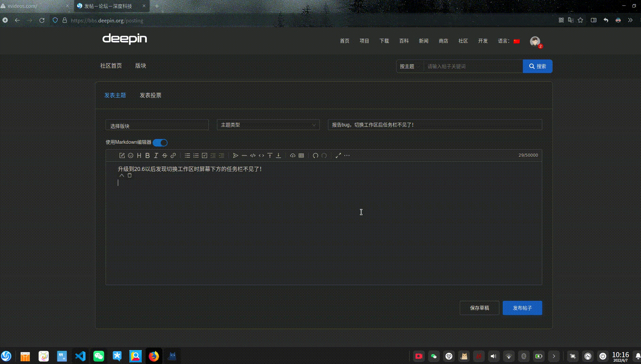This screenshot has width=641, height=364.
Task: Toggle bold formatting in the editor
Action: tap(147, 155)
